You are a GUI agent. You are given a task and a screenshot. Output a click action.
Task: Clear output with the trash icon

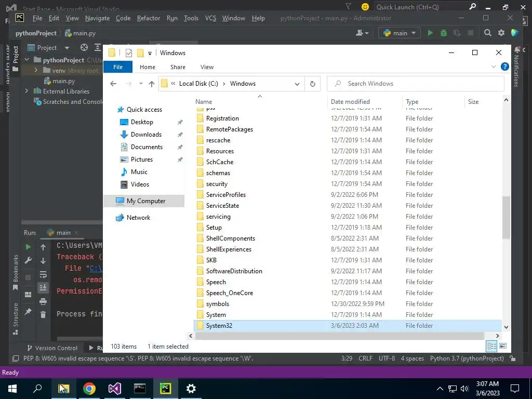(x=43, y=315)
